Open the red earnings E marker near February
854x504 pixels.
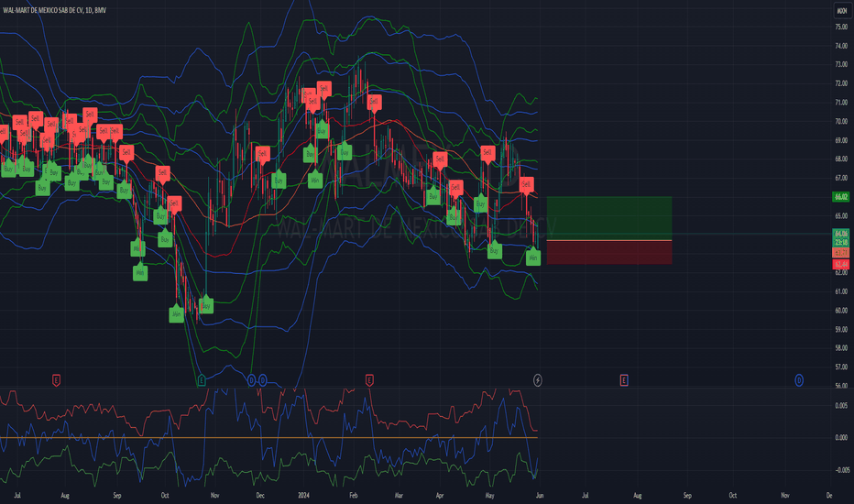point(369,380)
